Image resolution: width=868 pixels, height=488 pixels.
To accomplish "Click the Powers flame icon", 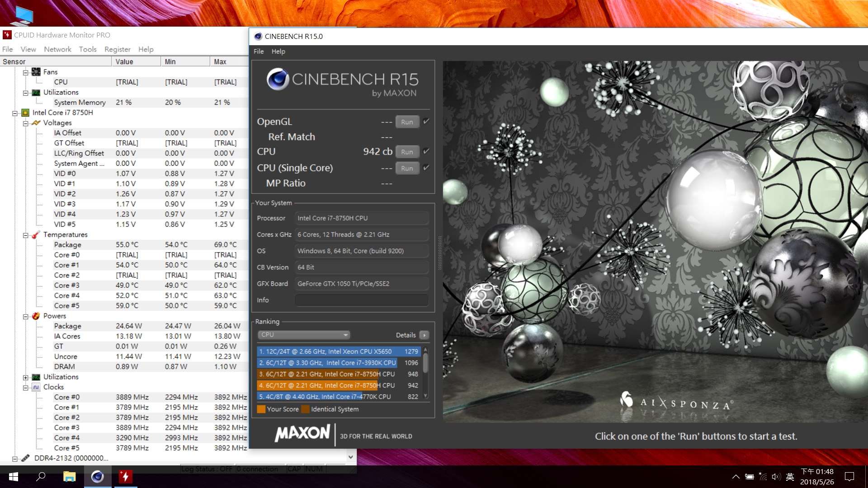I will [36, 316].
